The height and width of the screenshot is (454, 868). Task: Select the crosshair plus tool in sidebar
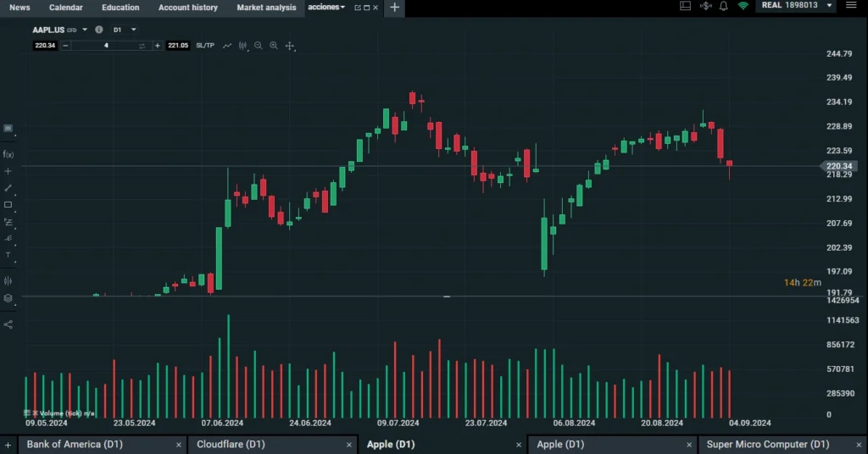pos(8,171)
